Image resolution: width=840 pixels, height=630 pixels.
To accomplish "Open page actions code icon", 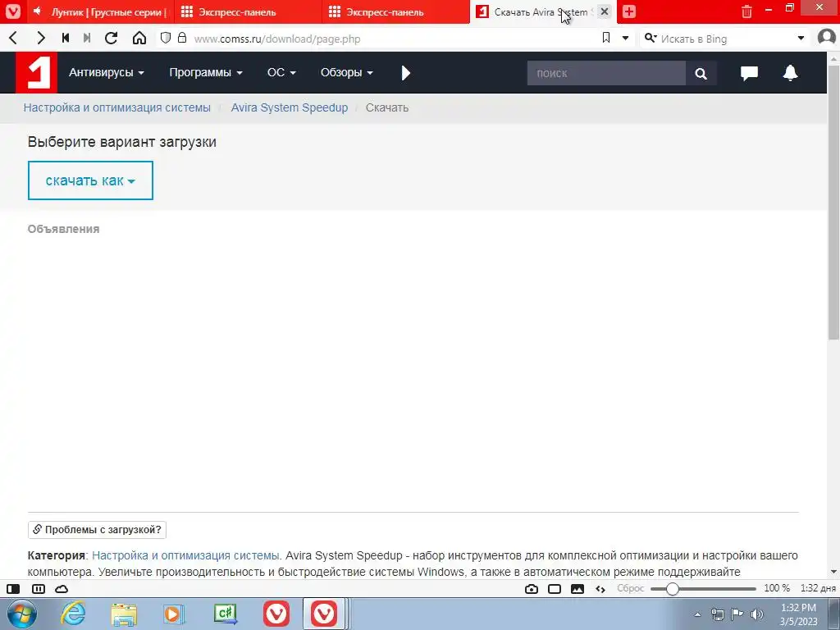I will pyautogui.click(x=600, y=589).
